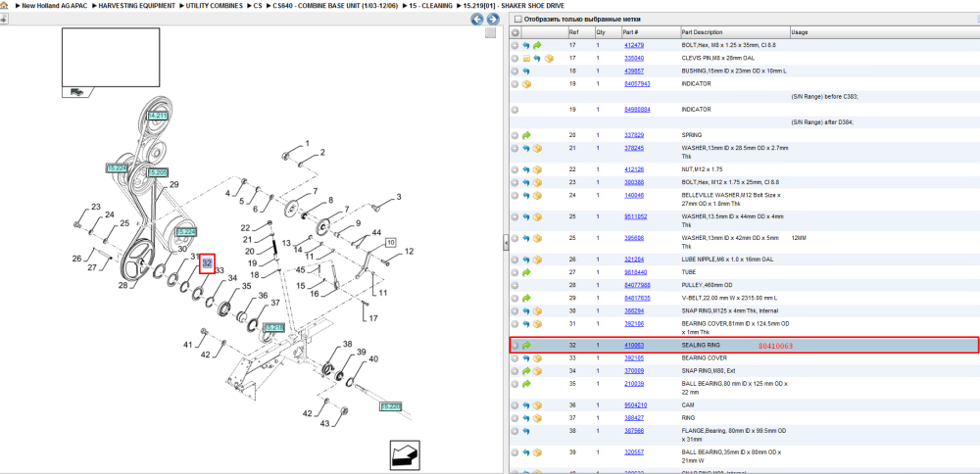Viewport: 980px width, 474px height.
Task: Click blue arrow icon in the RING 388427 row
Action: [x=526, y=418]
